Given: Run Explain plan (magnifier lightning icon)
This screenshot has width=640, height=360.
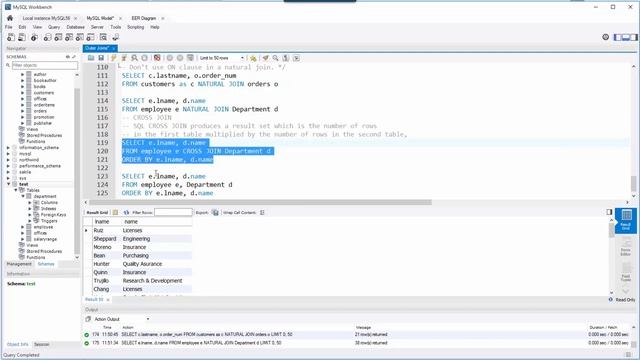Looking at the screenshot, I should pyautogui.click(x=134, y=58).
